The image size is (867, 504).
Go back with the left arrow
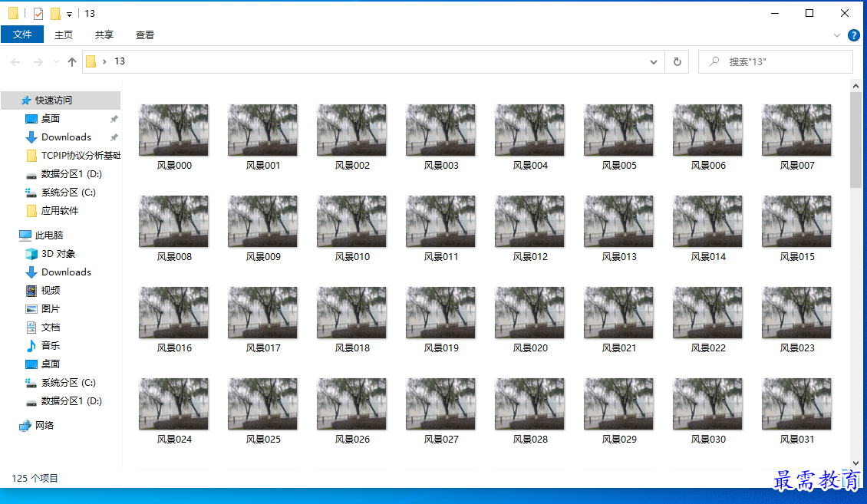pos(15,62)
